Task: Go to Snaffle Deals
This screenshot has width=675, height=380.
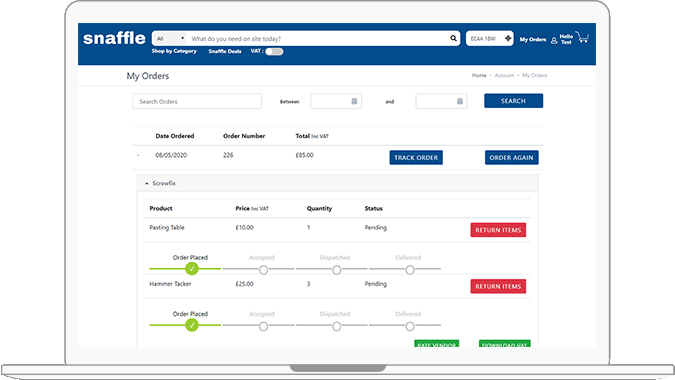Action: pos(225,51)
